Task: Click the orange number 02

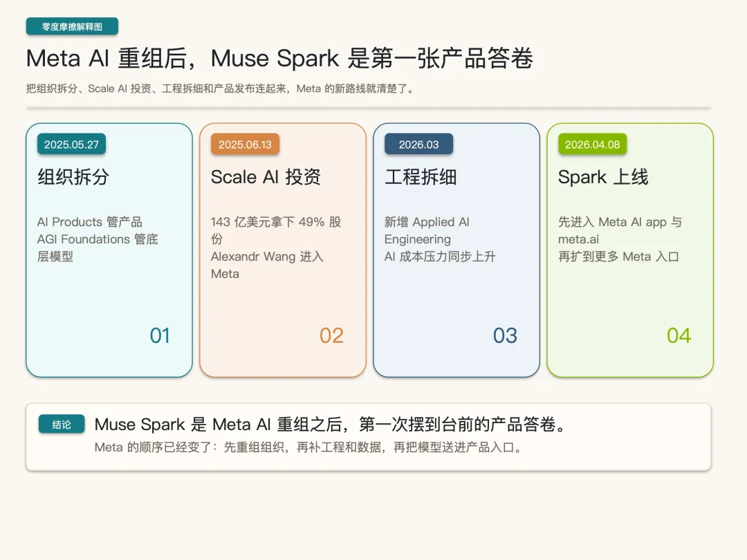Action: point(331,336)
